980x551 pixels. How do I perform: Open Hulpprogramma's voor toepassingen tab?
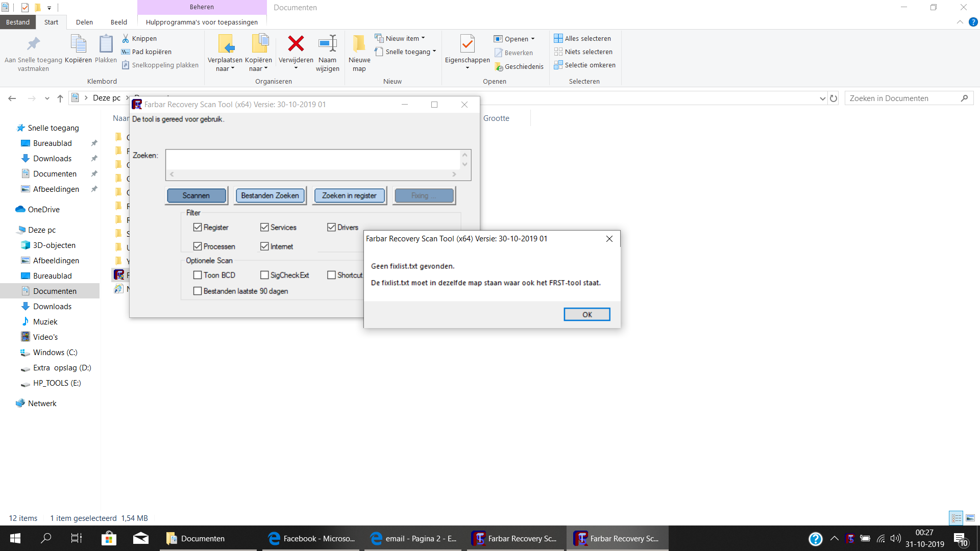click(202, 22)
